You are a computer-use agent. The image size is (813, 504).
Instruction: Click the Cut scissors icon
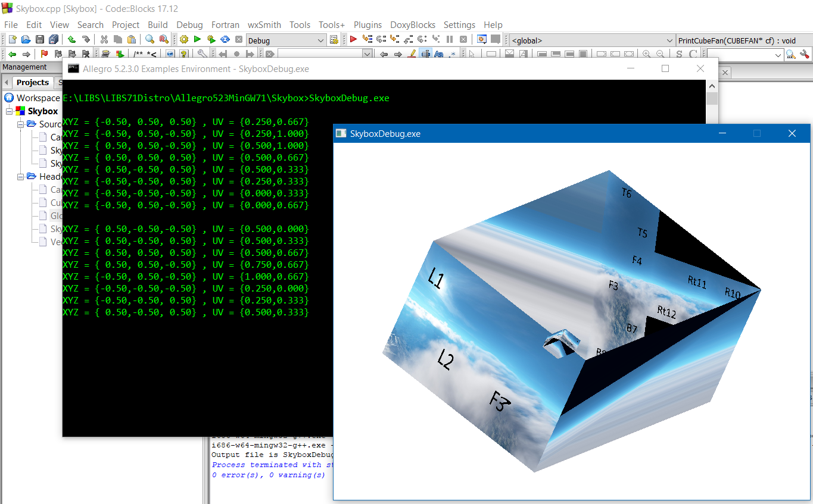pos(104,40)
